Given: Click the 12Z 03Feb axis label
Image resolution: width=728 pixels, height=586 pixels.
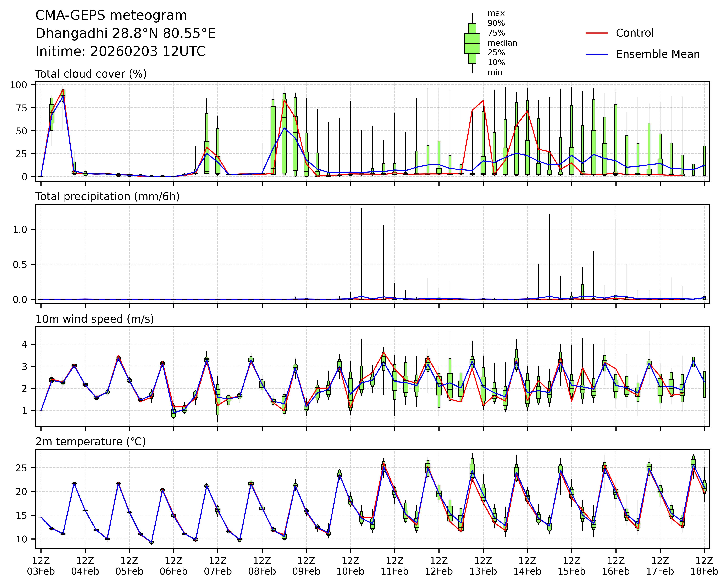Looking at the screenshot, I should click(41, 566).
